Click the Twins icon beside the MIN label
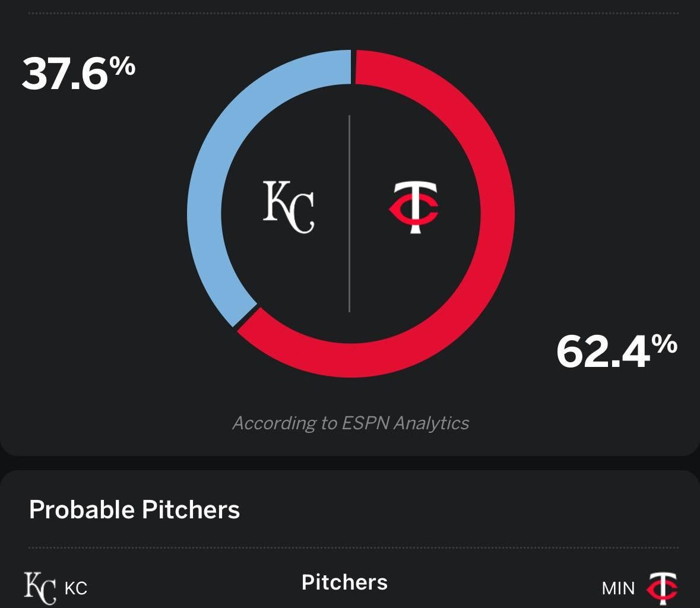700x608 pixels. click(x=663, y=588)
